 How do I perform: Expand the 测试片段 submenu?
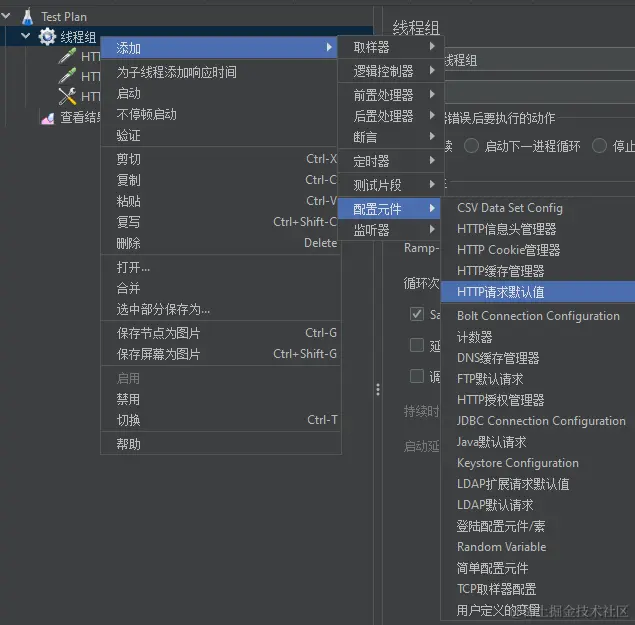[x=391, y=185]
